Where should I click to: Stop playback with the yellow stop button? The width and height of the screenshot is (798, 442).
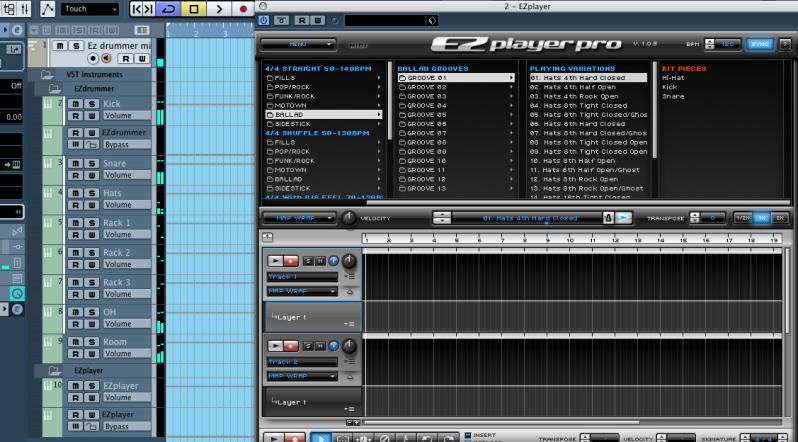pos(194,9)
